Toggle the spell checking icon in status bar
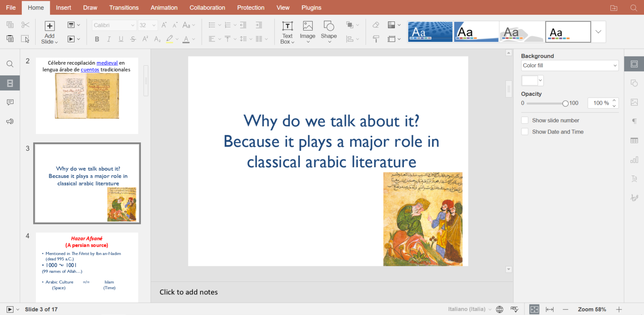Screen dimensions: 644x315 click(514, 309)
